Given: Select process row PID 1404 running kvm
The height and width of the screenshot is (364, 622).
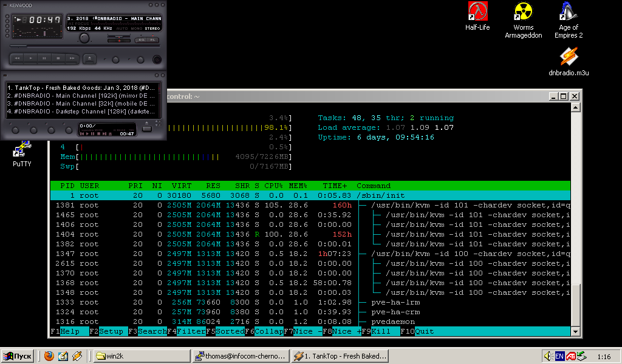Looking at the screenshot, I should point(310,235).
